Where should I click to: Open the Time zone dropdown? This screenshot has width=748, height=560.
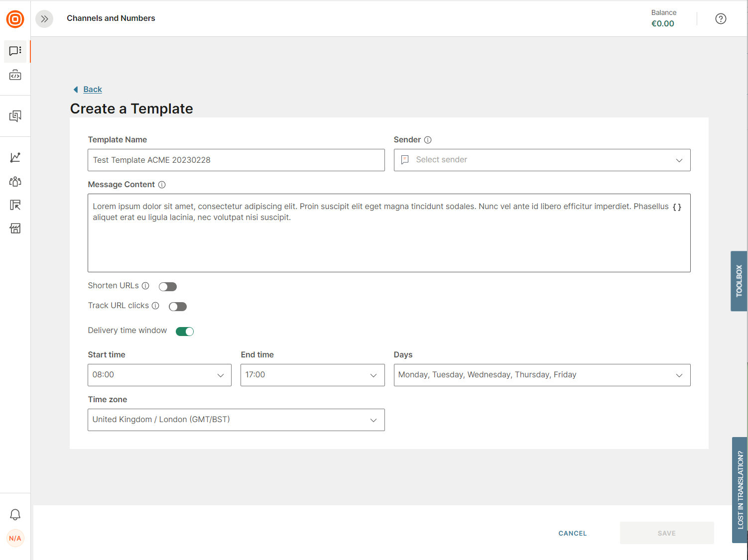[x=236, y=420]
